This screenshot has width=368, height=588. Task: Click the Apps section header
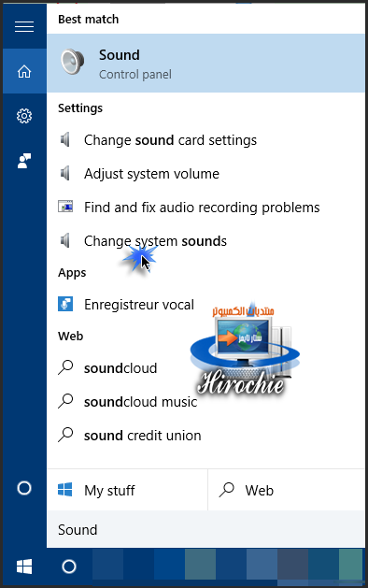pos(72,273)
